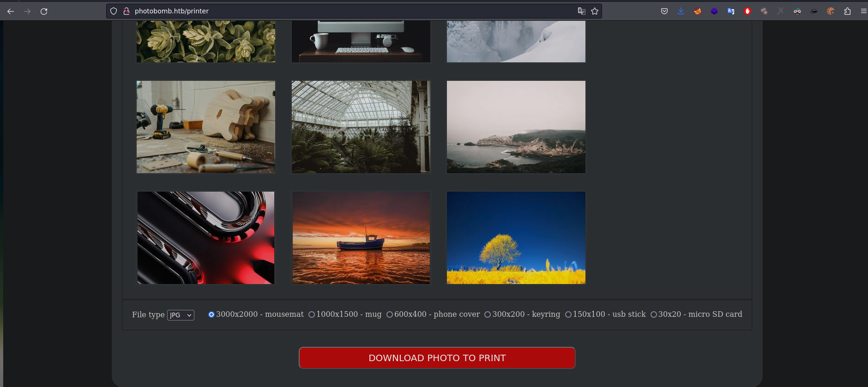
Task: Click DOWNLOAD PHOTO TO PRINT button
Action: (x=437, y=358)
